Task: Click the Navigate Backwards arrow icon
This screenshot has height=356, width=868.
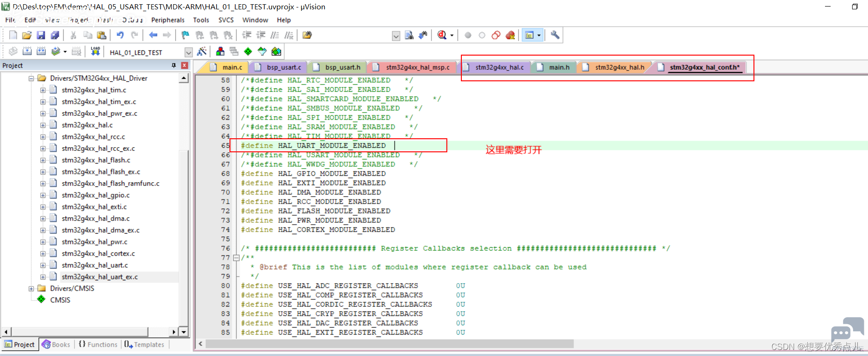Action: [153, 35]
